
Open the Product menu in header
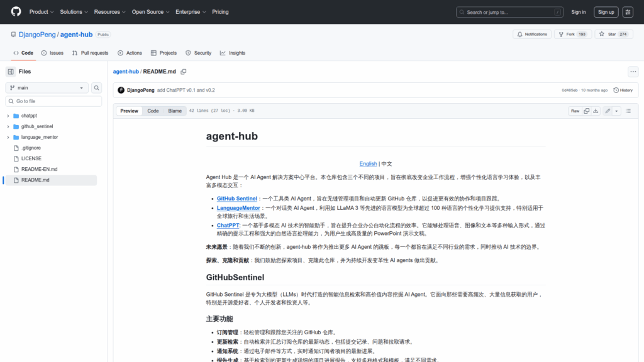coord(41,12)
